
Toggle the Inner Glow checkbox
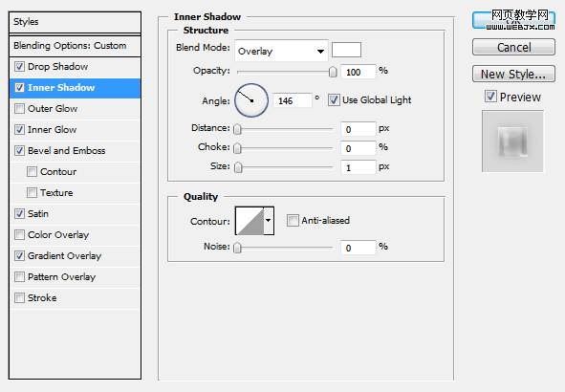(x=19, y=130)
